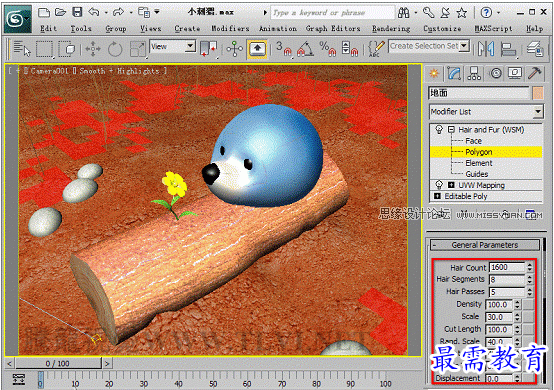Image resolution: width=554 pixels, height=390 pixels.
Task: Collapse the General Parameters rollout
Action: point(485,245)
